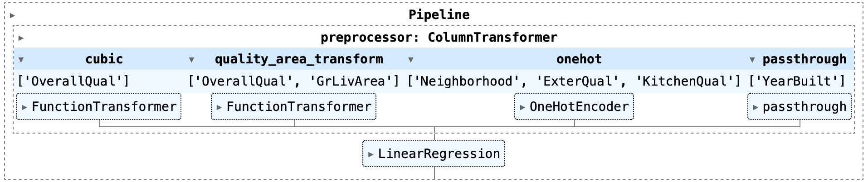
Task: Click the ['OverallQual'] column list under cubic
Action: (x=73, y=81)
